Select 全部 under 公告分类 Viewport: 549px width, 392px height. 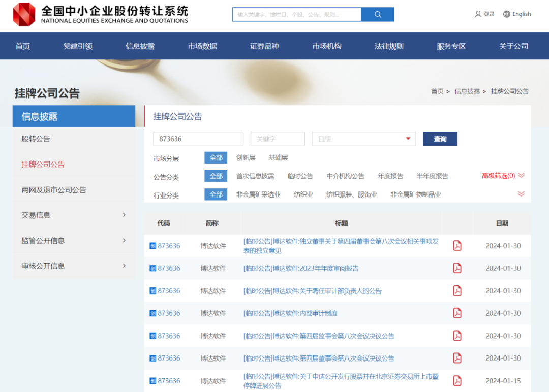click(216, 176)
